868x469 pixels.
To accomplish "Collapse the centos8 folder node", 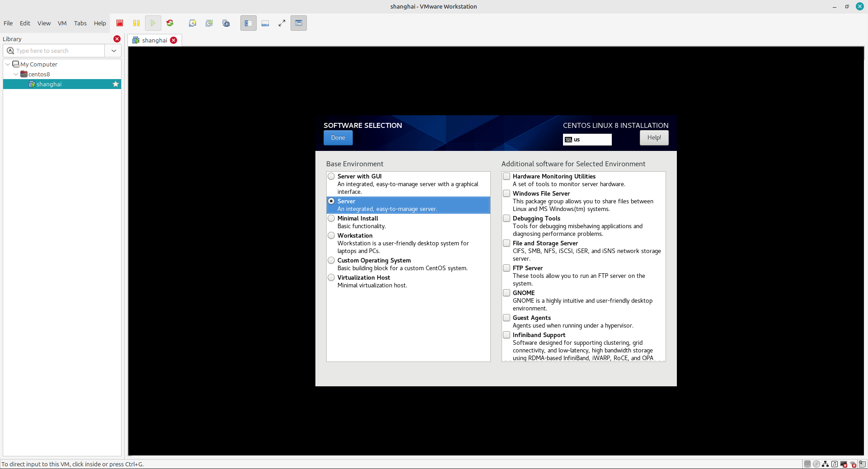I will [16, 74].
